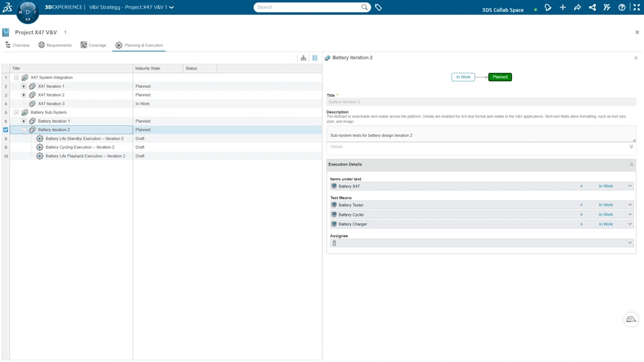Open Battery Cycler row dropdown
Screen dimensions: 644x362
(x=630, y=215)
